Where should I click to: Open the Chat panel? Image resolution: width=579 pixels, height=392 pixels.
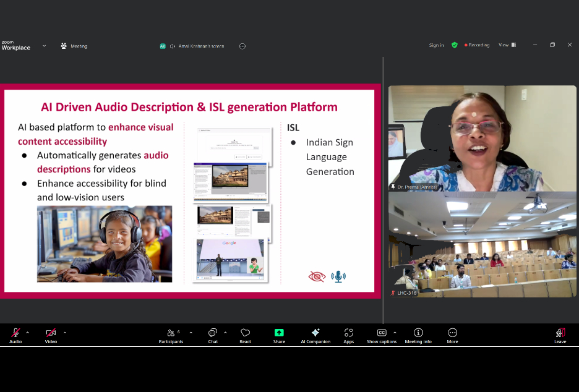[213, 335]
